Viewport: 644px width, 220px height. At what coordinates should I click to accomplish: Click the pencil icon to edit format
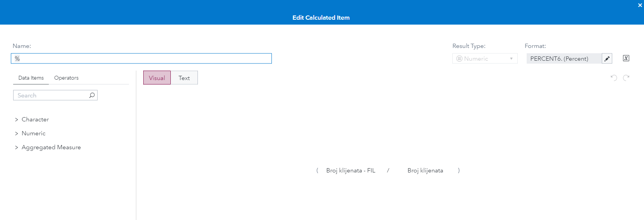607,59
